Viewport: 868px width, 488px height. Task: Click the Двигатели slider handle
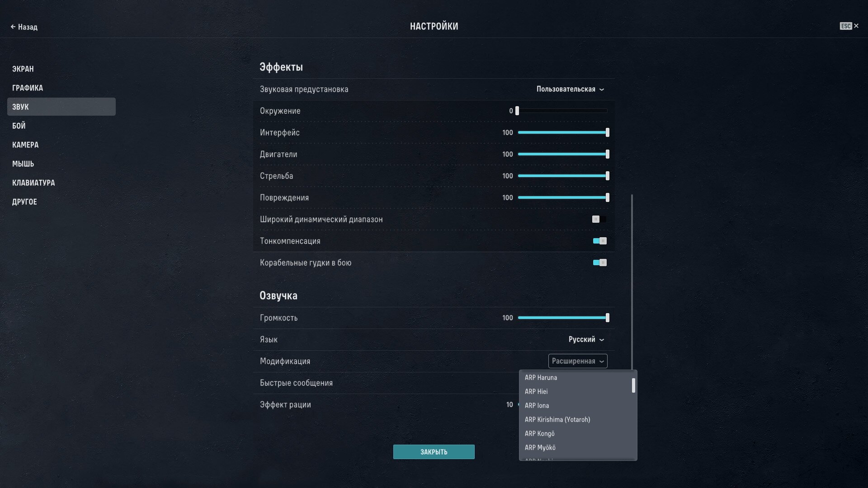(607, 154)
